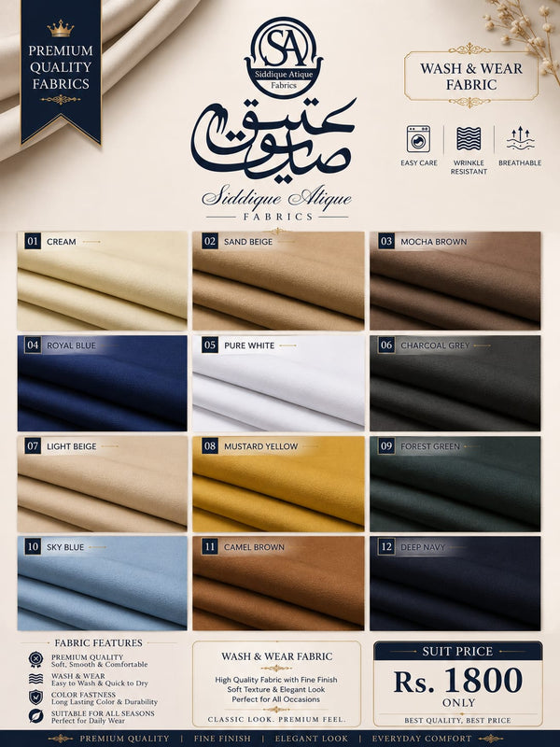Screen dimensions: 560x747
Task: Click 'Perfect for Daily Wear' text
Action: point(88,721)
